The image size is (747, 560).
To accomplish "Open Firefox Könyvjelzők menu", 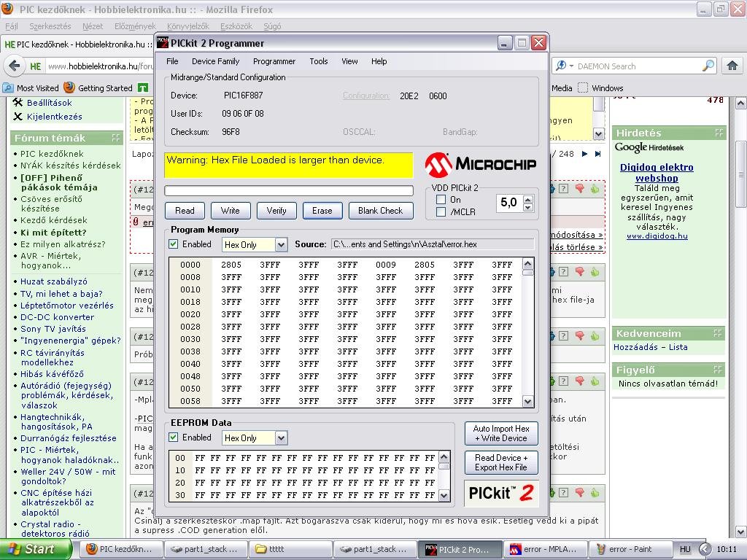I will tap(188, 26).
